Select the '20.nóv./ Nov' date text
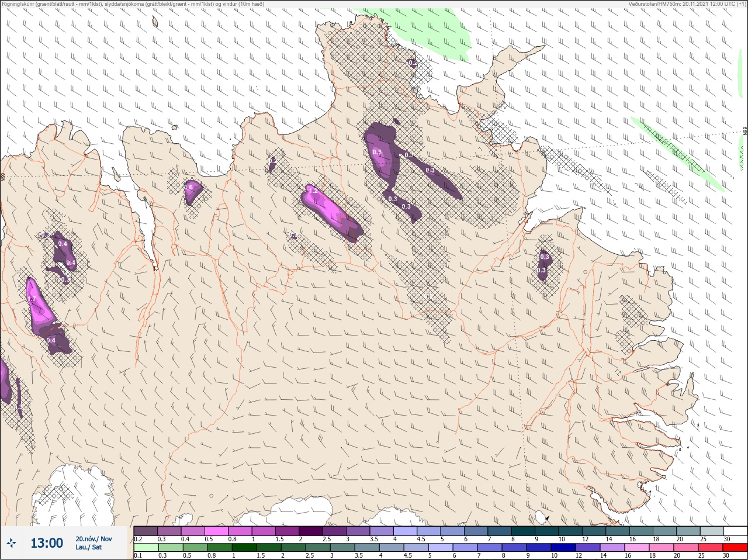Screen dimensions: 748x560 93,539
